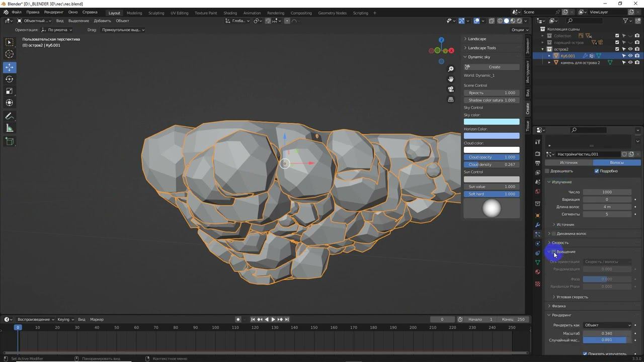The width and height of the screenshot is (644, 362).
Task: Click the Add Cube tool icon
Action: tap(10, 141)
